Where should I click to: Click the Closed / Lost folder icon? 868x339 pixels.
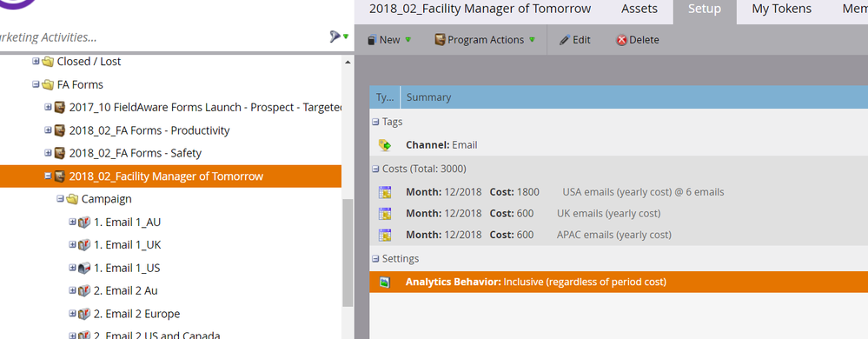[x=48, y=62]
